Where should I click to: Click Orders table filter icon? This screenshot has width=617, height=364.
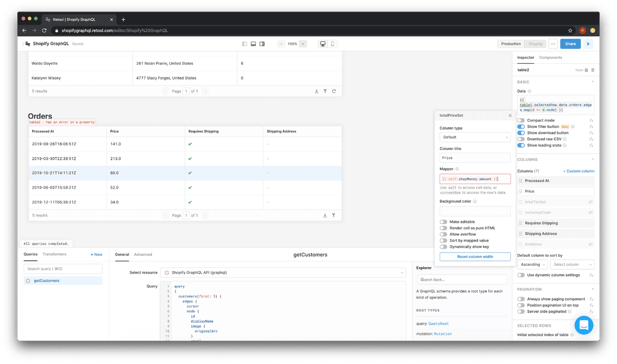tap(334, 215)
